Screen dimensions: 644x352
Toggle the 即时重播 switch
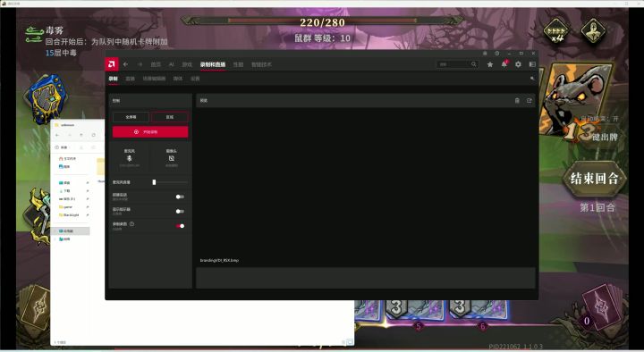click(x=180, y=197)
